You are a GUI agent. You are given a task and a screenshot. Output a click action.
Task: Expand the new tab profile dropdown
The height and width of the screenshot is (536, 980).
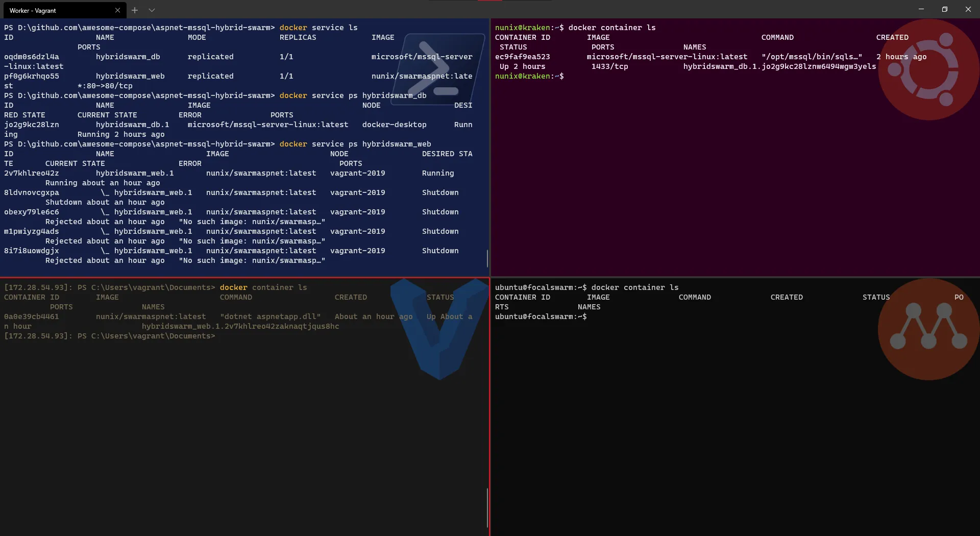tap(152, 10)
